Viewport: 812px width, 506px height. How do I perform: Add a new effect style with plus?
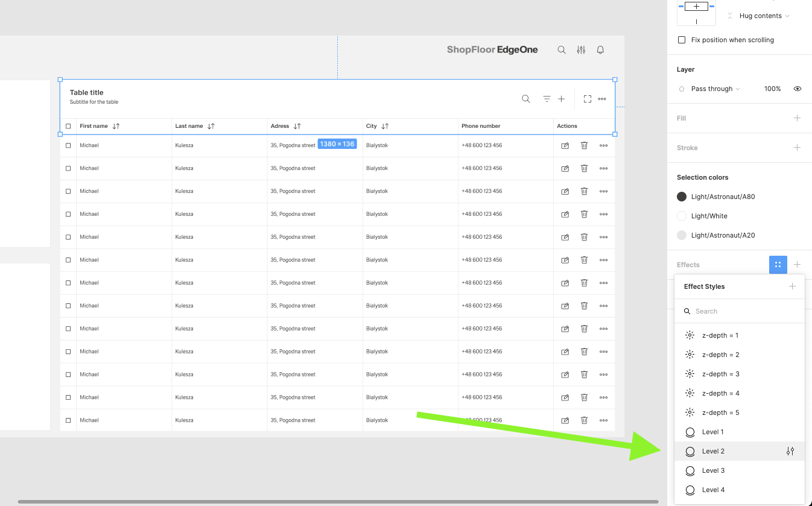pyautogui.click(x=792, y=286)
